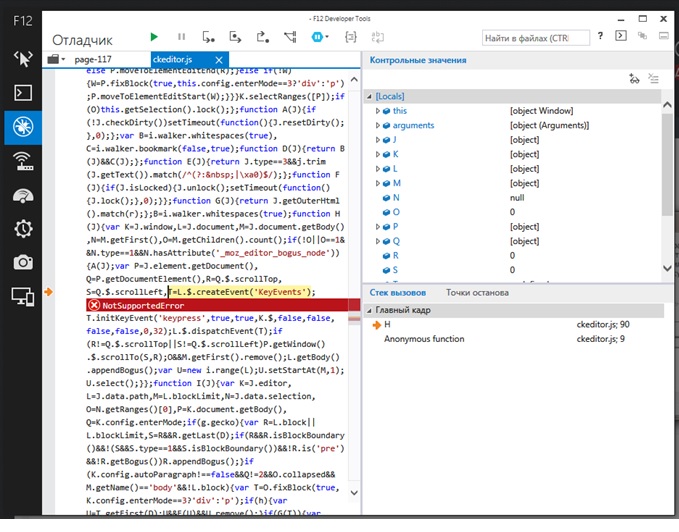Click the Контрольные значения panel header
Screen dimensions: 679x532
pos(418,61)
